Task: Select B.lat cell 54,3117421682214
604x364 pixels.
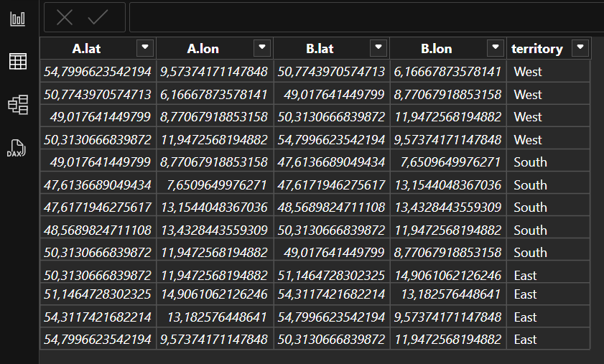Action: point(332,294)
